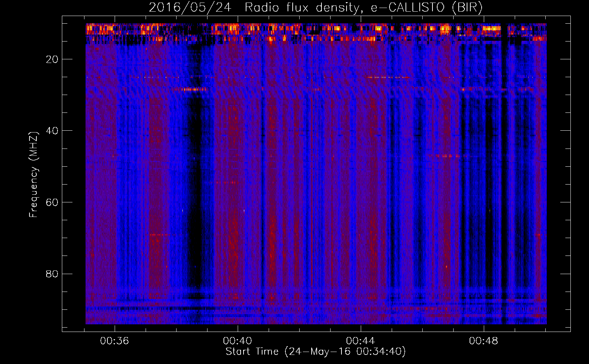Click the 80 frequency tick label

[52, 274]
